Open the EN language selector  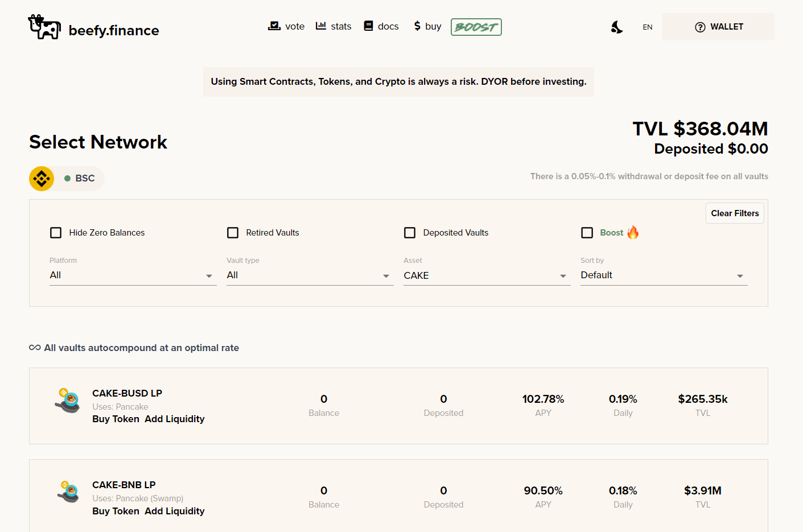(648, 27)
